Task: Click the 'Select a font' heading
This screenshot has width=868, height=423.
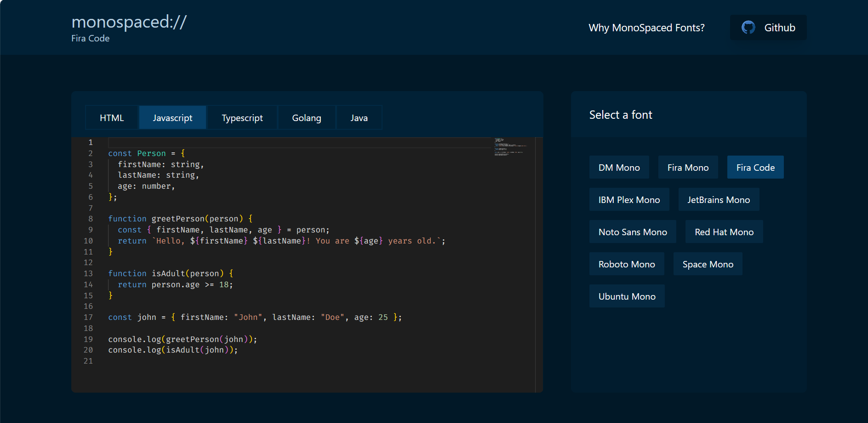Action: click(x=621, y=115)
